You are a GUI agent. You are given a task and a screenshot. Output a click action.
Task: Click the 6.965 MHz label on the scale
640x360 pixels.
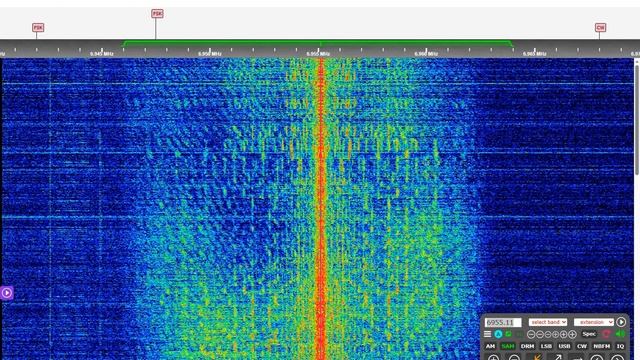534,54
